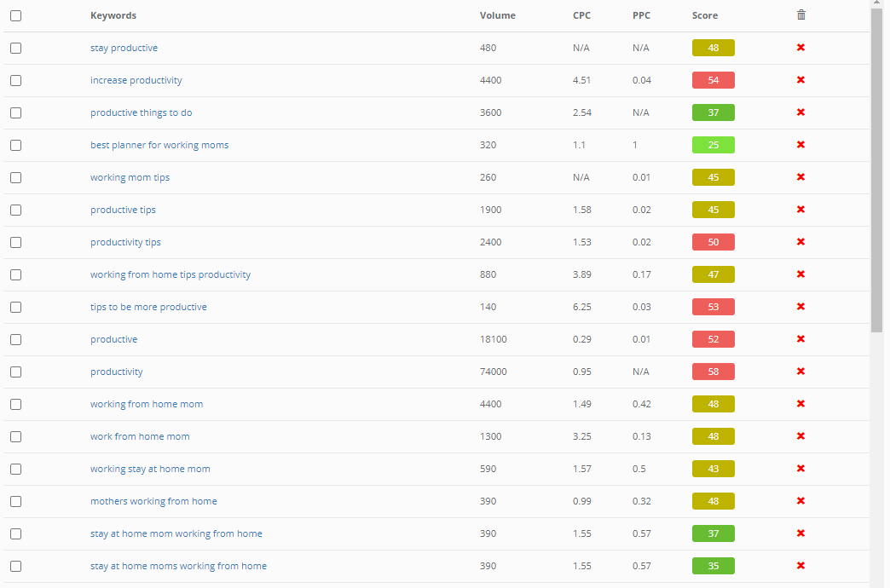
Task: Remove the 'productivity' keyword with red X
Action: (x=800, y=372)
